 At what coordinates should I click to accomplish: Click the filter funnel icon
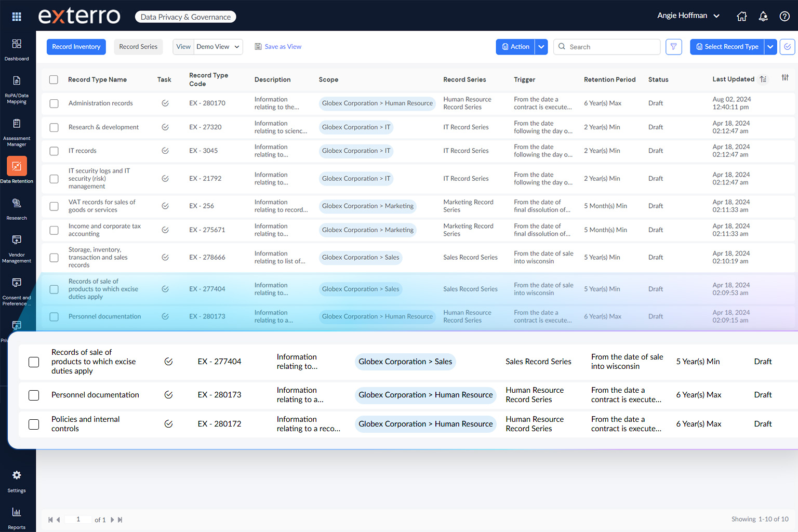click(x=674, y=47)
